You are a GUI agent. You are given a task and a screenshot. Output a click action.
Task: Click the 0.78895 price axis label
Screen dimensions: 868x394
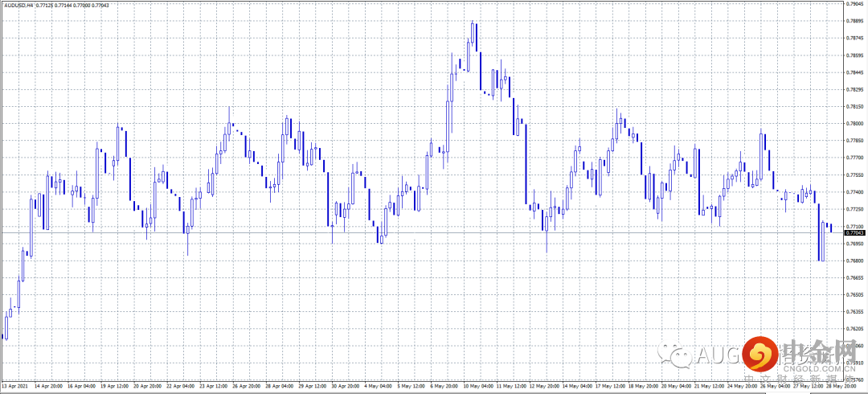856,21
